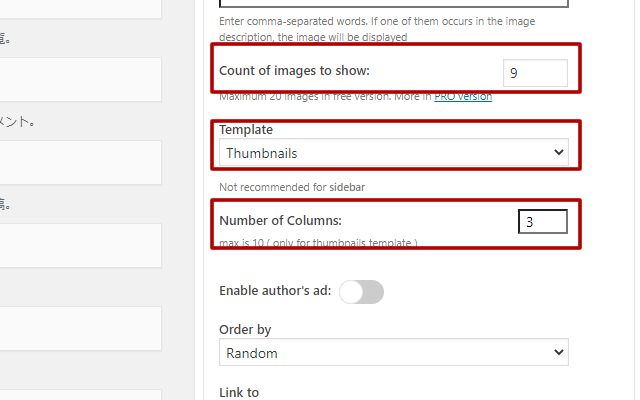Click the 'Number of Columns:' label
Screen dimensions: 640x400
[x=279, y=220]
